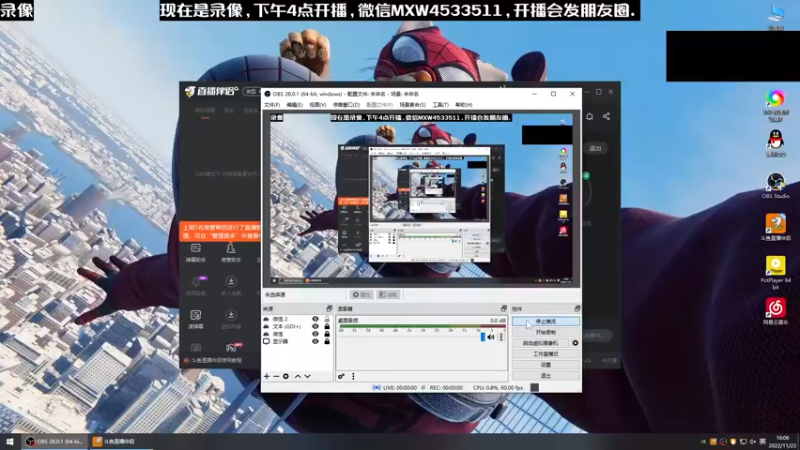Mute 桌面音频 with the speaker icon
This screenshot has width=800, height=450.
[x=491, y=337]
